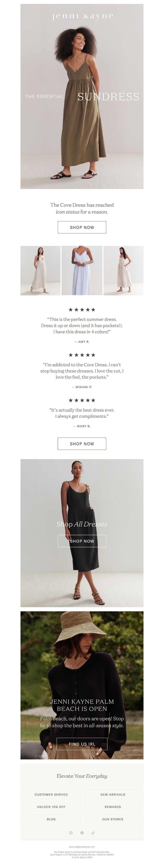The height and width of the screenshot is (868, 164).
Task: Open Our Stores footer link
Action: point(113,819)
